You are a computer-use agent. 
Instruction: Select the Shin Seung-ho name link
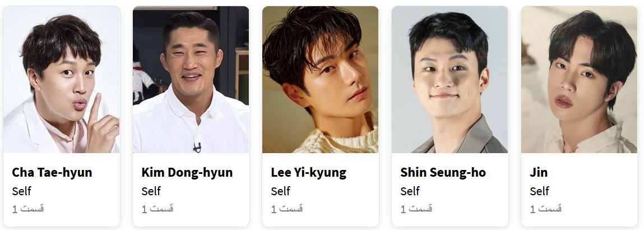pos(443,173)
